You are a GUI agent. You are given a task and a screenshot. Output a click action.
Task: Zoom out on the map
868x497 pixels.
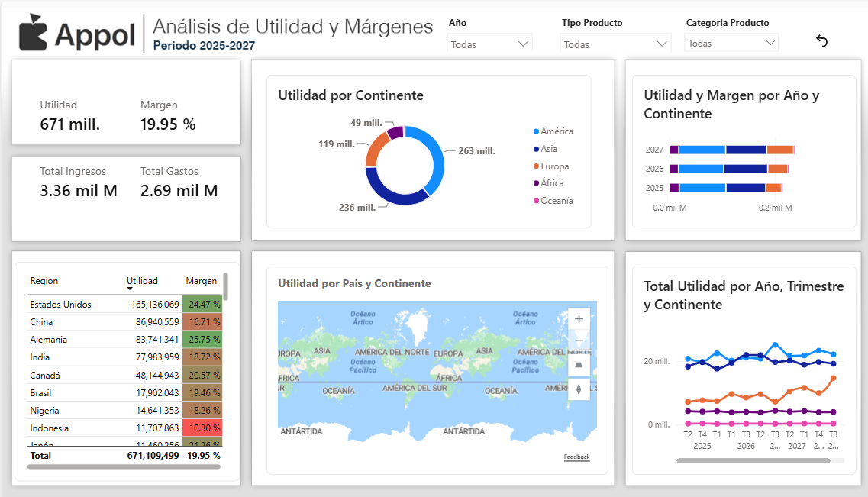[579, 340]
